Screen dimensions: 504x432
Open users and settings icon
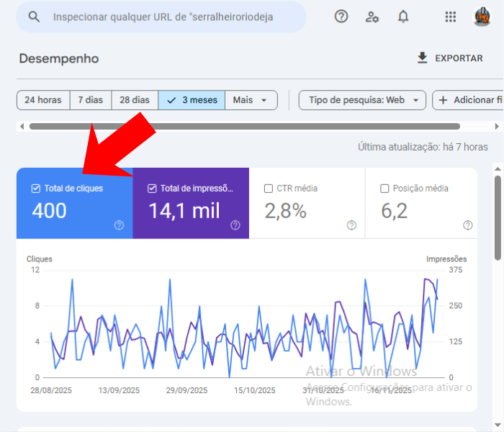[372, 17]
